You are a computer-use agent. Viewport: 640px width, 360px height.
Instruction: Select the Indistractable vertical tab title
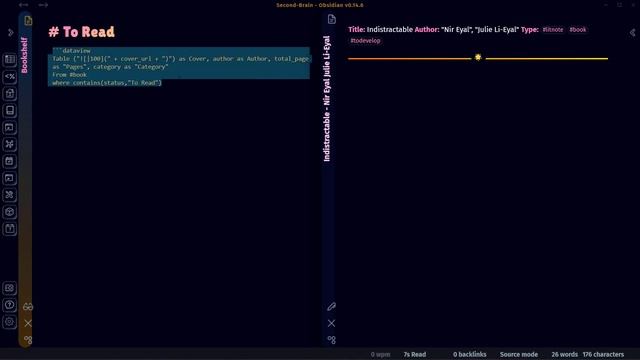tap(327, 99)
